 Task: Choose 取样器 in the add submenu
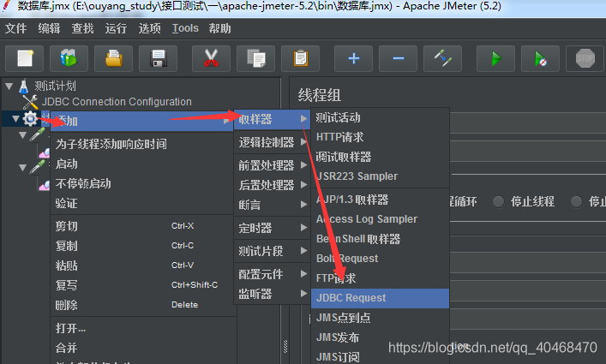[273, 119]
